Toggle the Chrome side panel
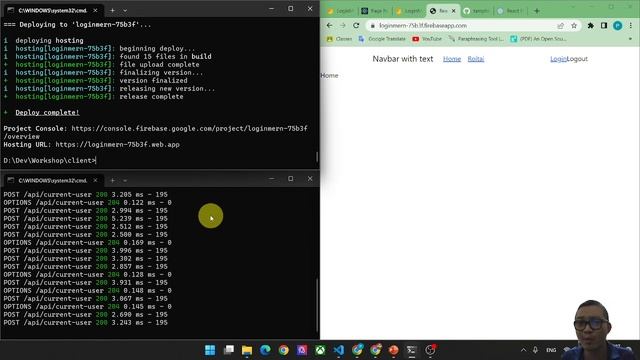This screenshot has width=640, height=360. point(604,26)
